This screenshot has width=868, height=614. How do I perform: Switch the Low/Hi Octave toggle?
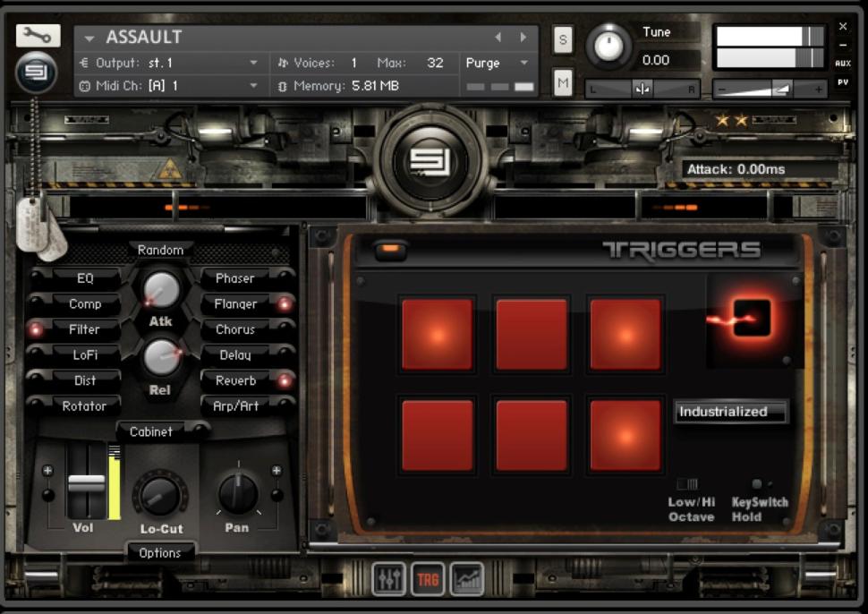687,484
